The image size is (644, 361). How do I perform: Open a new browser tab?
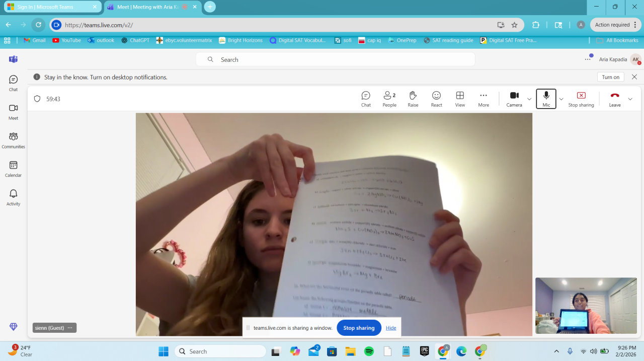point(210,7)
